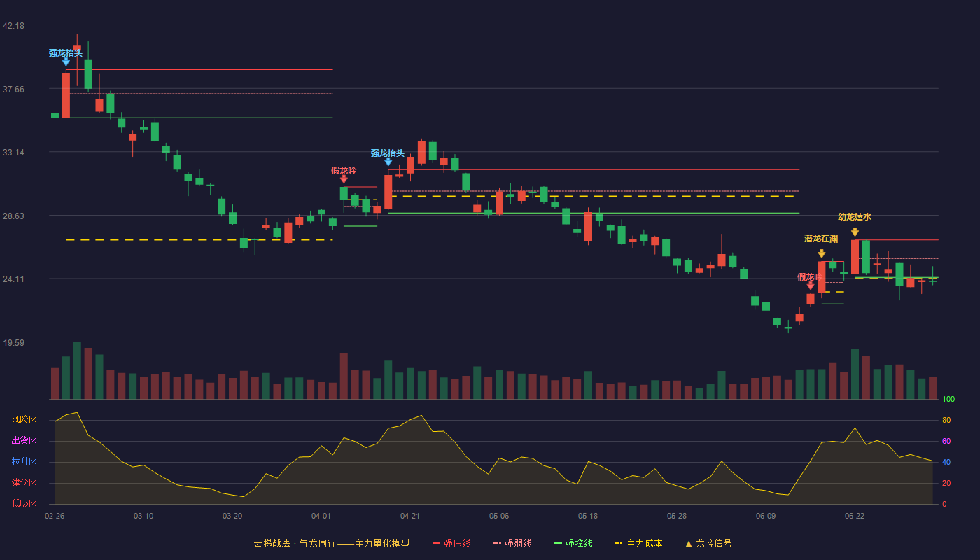Click the 03-20 date label

pos(232,516)
